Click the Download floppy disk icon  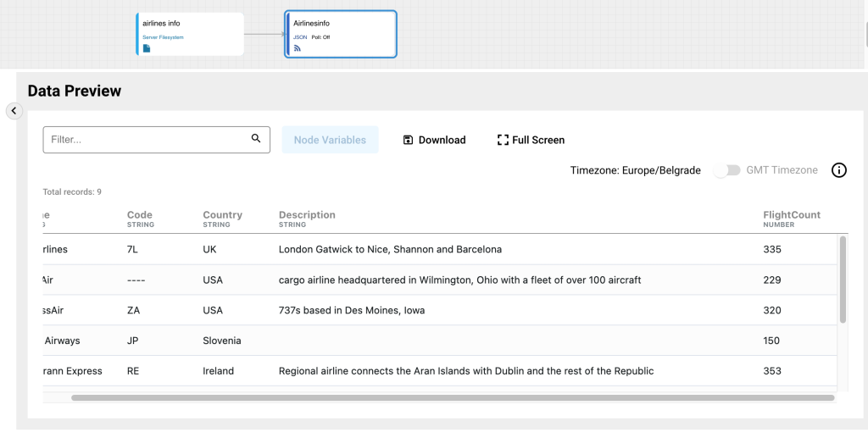tap(408, 140)
